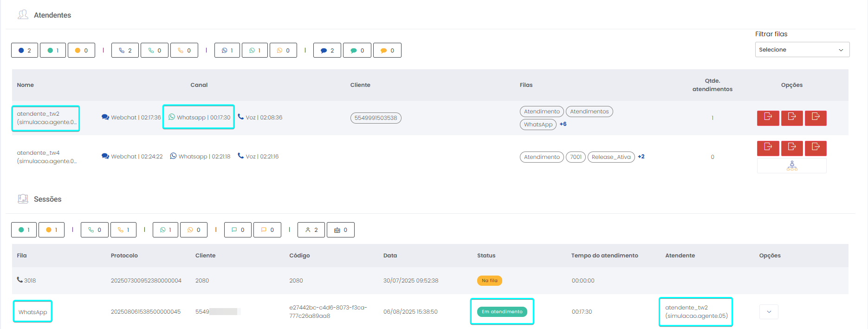Screen dimensions: 868x329
Task: Click first red logout icon for atendente_tw2
Action: click(768, 118)
